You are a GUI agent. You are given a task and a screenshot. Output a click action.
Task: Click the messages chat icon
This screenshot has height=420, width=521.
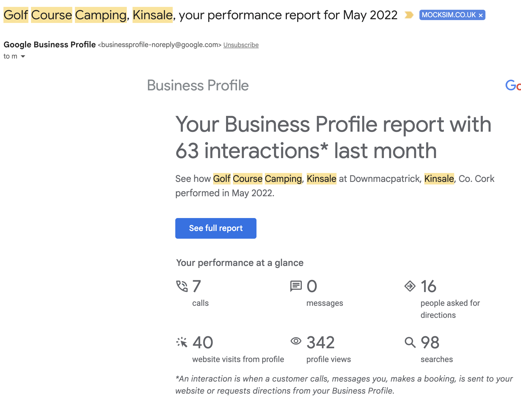[296, 286]
